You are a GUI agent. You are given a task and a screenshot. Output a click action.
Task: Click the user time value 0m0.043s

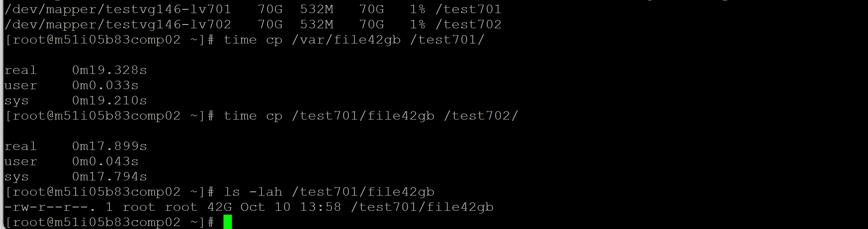point(105,161)
